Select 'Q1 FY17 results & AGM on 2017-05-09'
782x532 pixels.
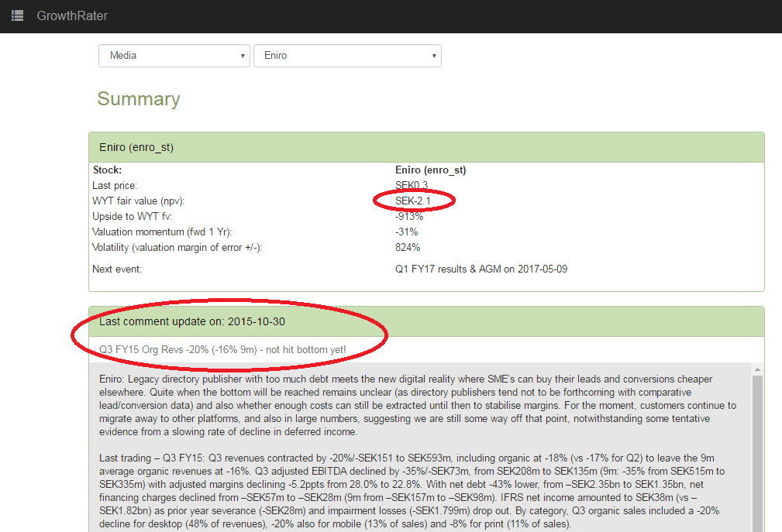(x=481, y=269)
